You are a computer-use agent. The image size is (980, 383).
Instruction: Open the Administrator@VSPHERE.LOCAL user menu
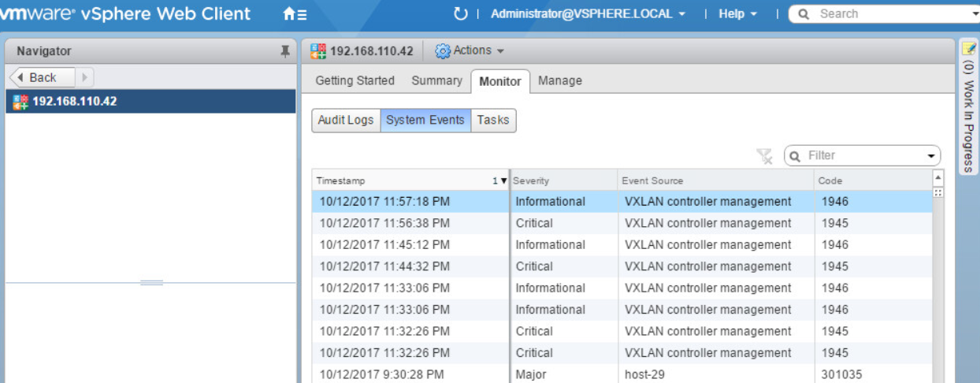tap(588, 14)
